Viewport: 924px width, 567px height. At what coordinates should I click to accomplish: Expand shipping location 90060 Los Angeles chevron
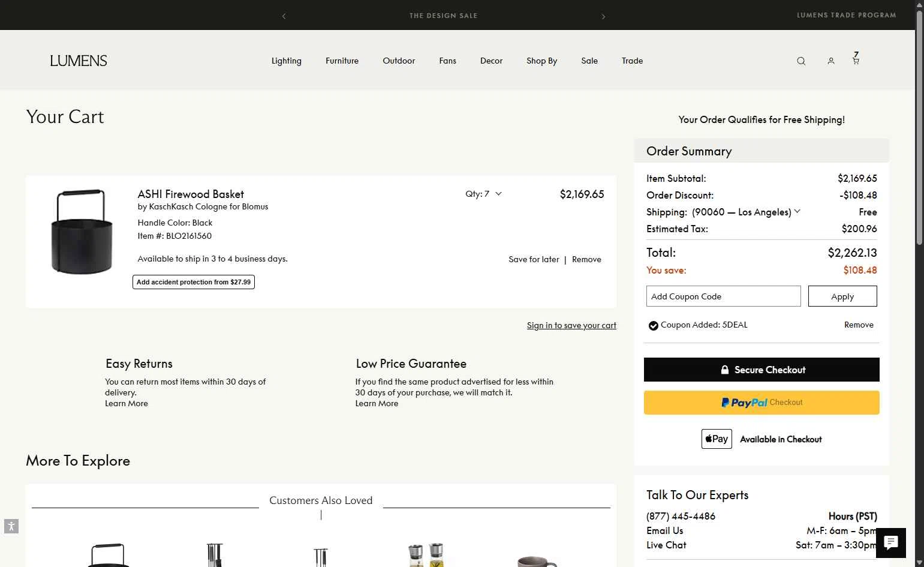click(x=797, y=211)
